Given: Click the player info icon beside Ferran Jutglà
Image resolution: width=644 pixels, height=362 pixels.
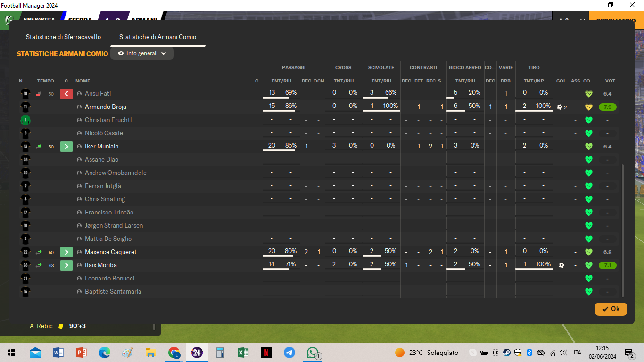Looking at the screenshot, I should 79,186.
